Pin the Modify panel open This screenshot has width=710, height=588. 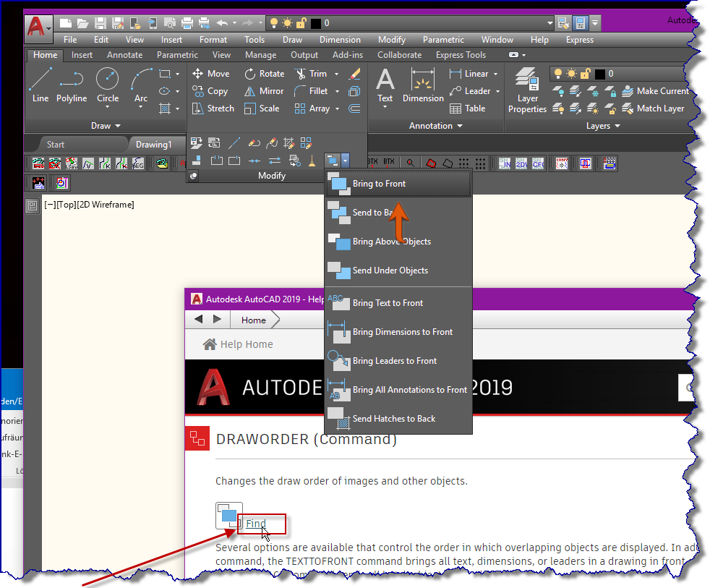tap(193, 176)
